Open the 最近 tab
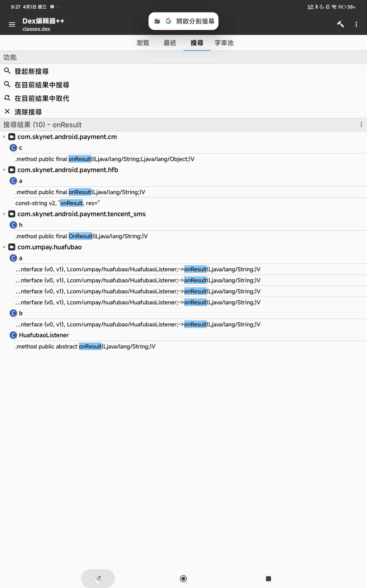367x588 pixels. tap(170, 43)
